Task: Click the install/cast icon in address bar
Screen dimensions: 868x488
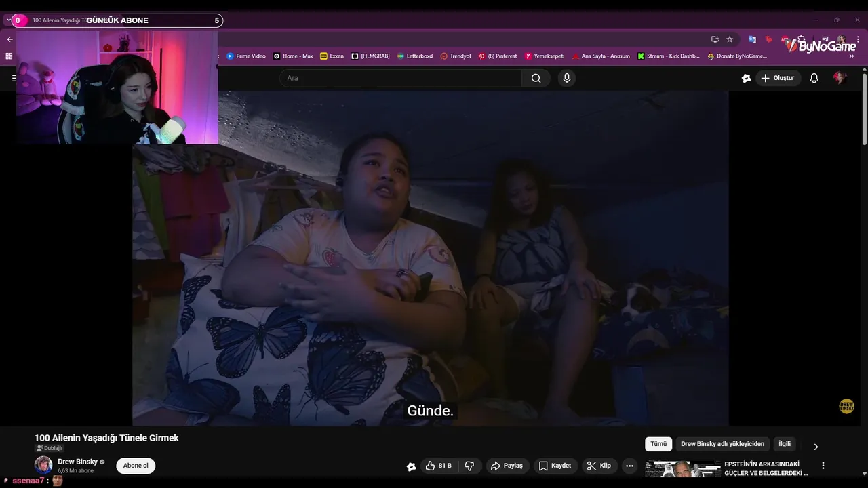Action: click(715, 39)
